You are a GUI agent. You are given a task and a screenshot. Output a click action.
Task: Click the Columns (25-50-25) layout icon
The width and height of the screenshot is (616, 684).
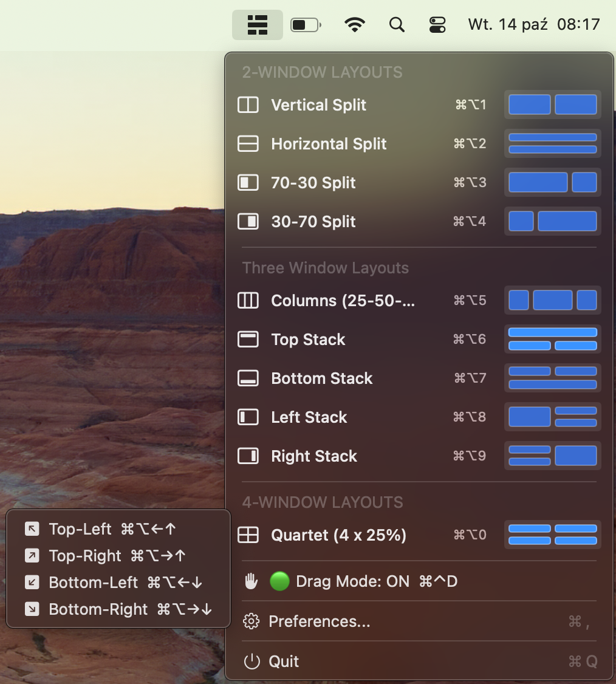coord(248,300)
